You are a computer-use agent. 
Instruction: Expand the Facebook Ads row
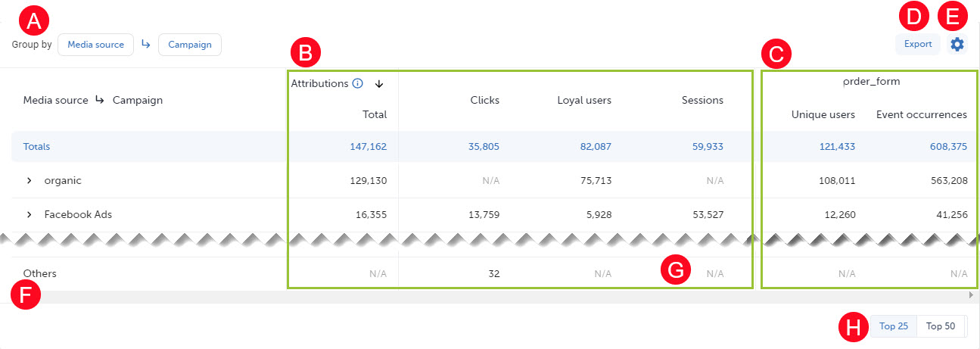click(30, 215)
